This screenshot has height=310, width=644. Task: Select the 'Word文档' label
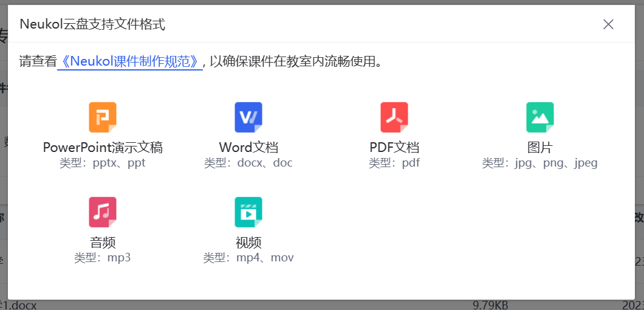[248, 147]
